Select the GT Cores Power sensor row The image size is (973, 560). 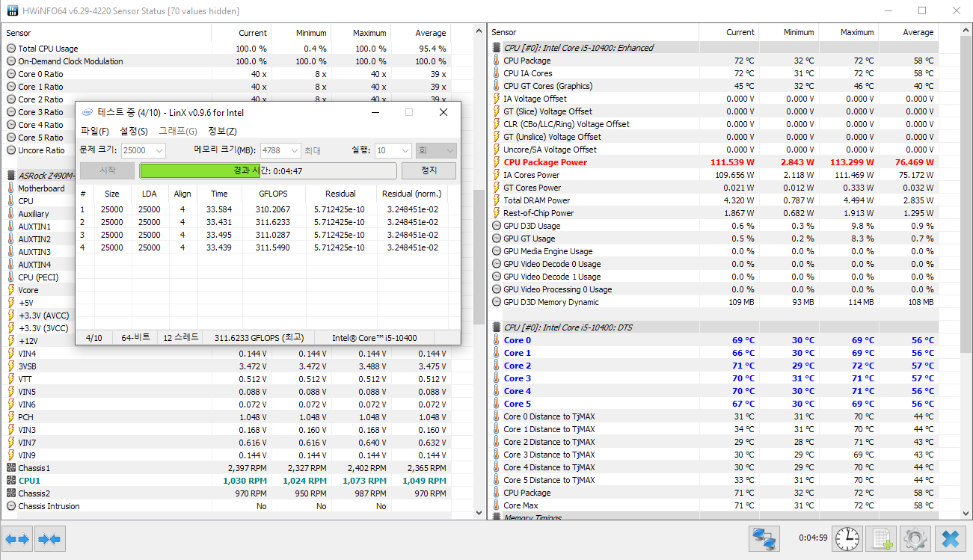(713, 188)
